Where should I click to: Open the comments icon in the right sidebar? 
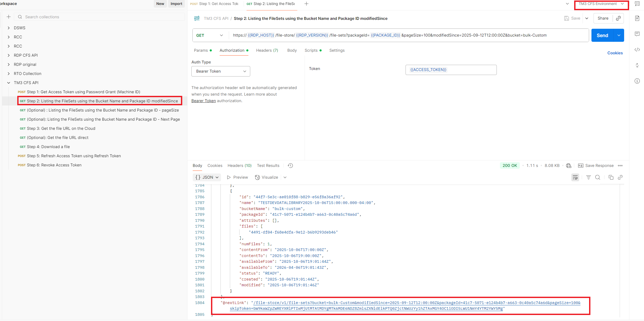(637, 34)
